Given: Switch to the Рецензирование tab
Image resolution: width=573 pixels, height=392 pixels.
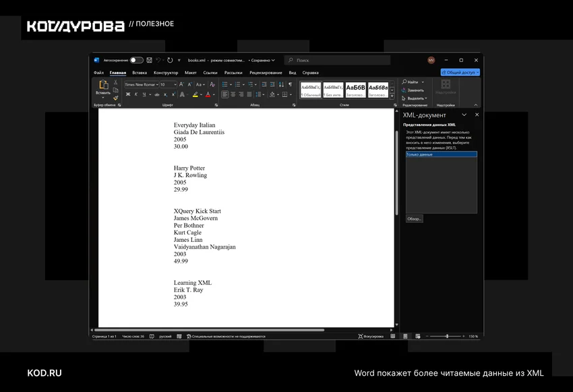Looking at the screenshot, I should [266, 73].
